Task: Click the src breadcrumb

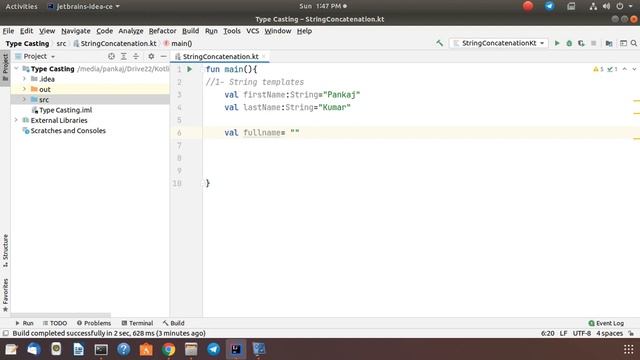Action: click(61, 43)
